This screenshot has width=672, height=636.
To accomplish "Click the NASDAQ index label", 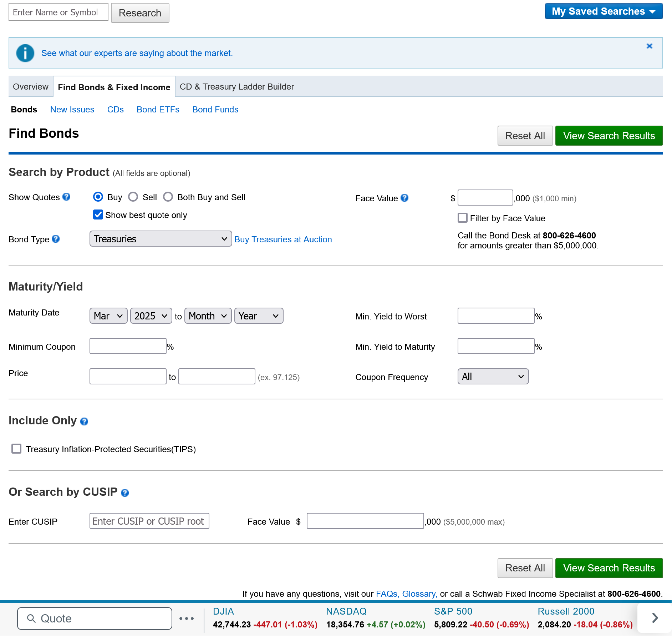I will point(346,611).
